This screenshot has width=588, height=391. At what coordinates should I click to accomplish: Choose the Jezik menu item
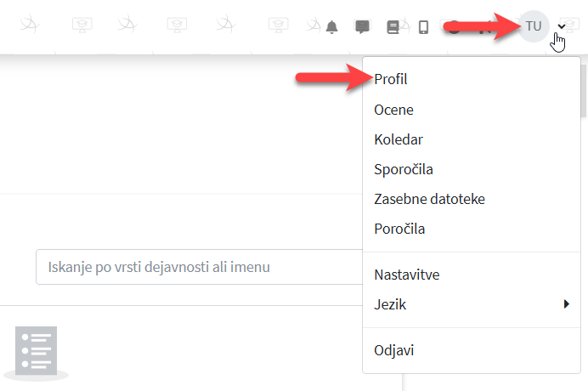(x=389, y=304)
